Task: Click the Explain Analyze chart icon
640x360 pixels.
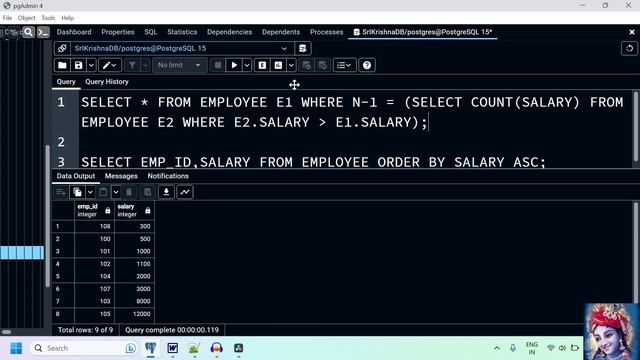Action: 278,65
